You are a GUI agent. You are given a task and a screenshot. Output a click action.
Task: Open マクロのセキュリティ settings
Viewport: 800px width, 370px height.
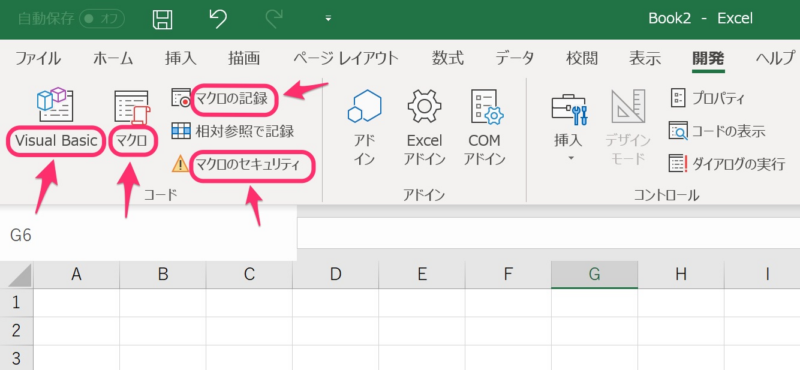(x=237, y=164)
